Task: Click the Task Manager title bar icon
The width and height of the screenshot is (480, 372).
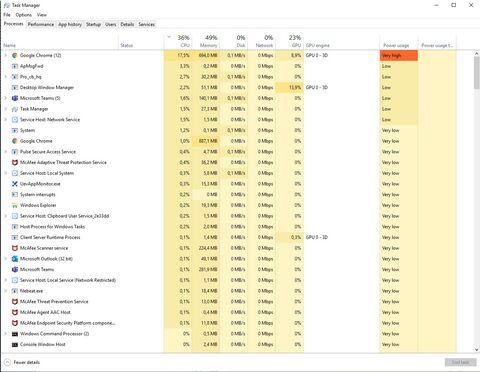Action: pyautogui.click(x=6, y=5)
